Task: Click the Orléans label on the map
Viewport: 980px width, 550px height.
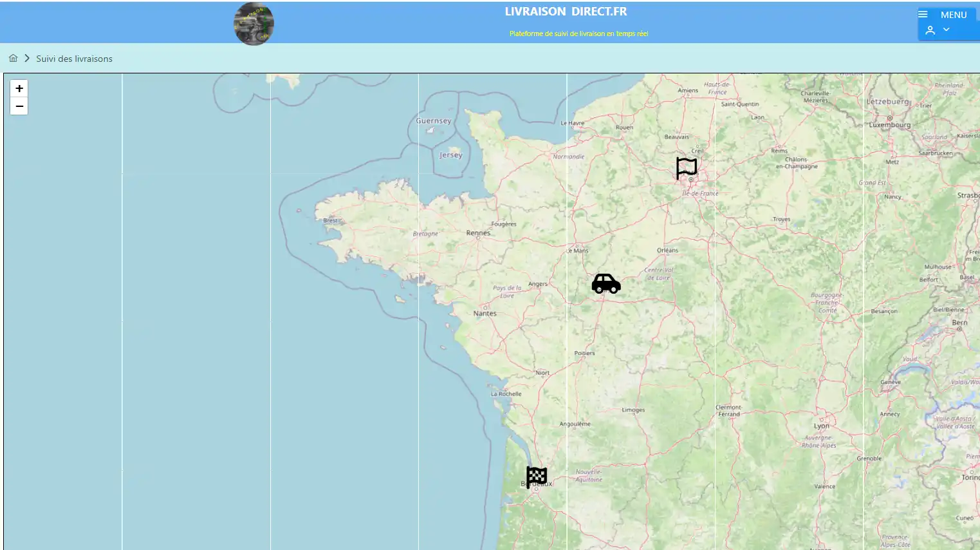Action: point(667,251)
